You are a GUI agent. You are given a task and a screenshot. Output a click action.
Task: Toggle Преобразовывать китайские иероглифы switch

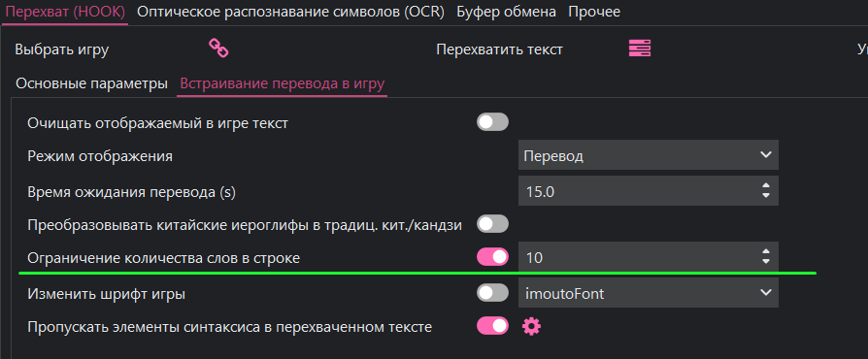point(492,224)
